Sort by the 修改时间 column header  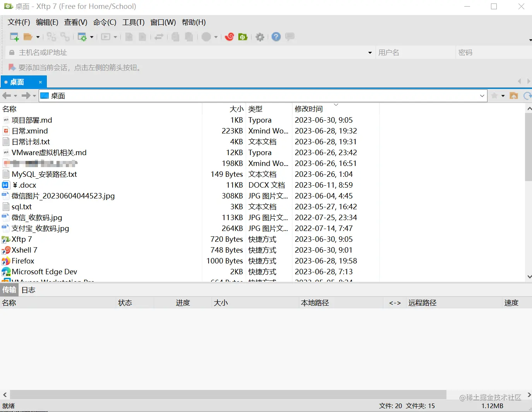(335, 109)
